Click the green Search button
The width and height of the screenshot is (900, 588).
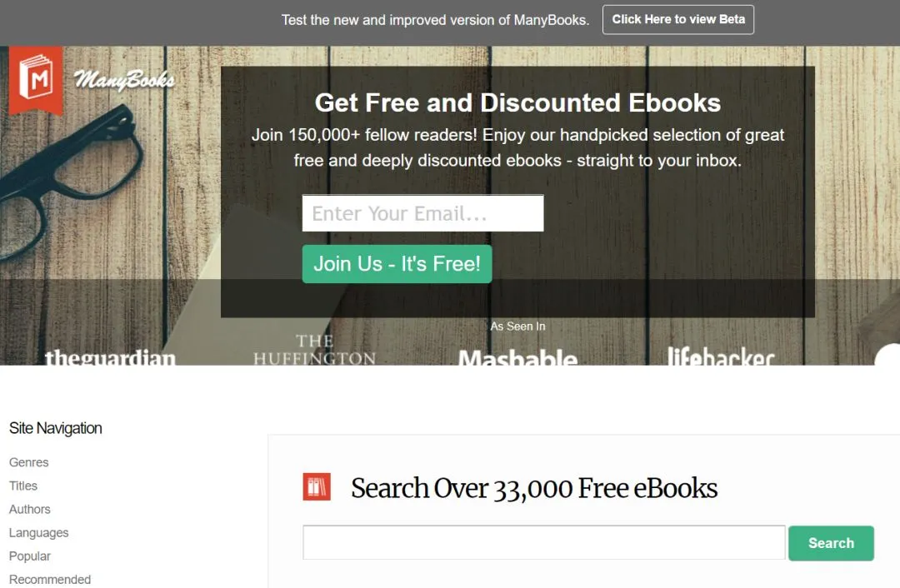point(831,543)
